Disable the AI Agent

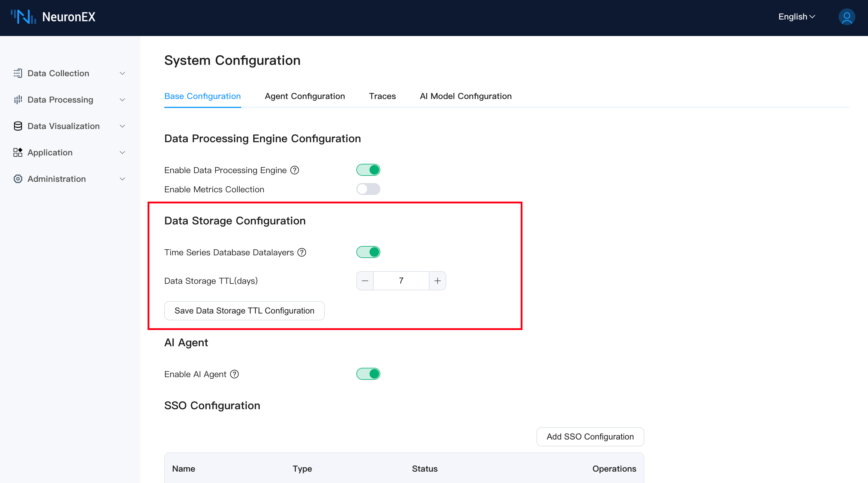pos(368,374)
